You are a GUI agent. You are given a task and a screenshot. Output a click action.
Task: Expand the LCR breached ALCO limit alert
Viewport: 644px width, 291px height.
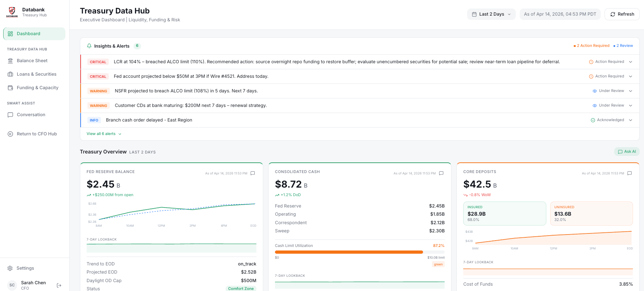[631, 62]
